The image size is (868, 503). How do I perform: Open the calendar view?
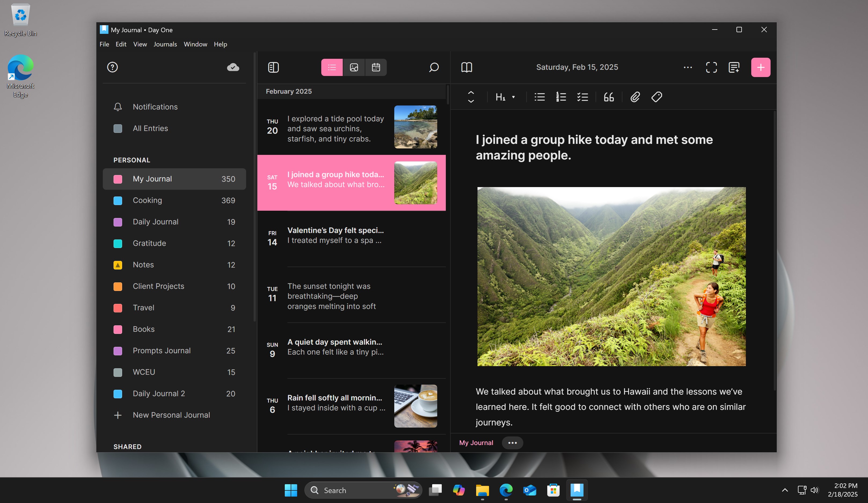coord(376,67)
